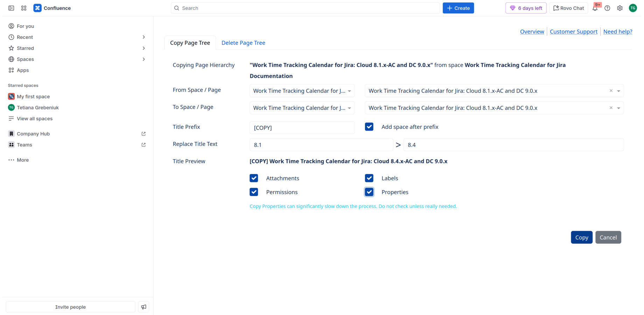Click the megaphone feedback icon
The image size is (644, 315).
(x=143, y=307)
